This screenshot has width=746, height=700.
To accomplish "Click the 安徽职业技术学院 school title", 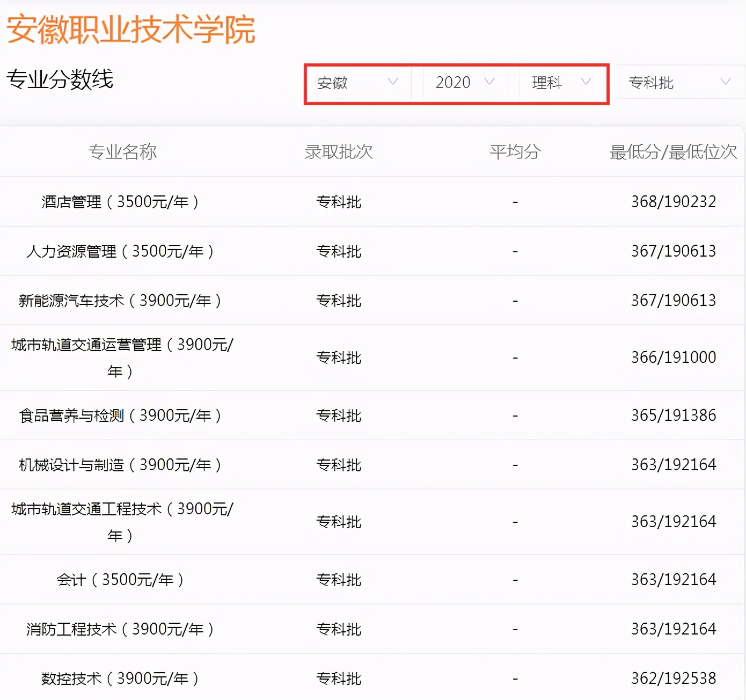I will [x=130, y=31].
